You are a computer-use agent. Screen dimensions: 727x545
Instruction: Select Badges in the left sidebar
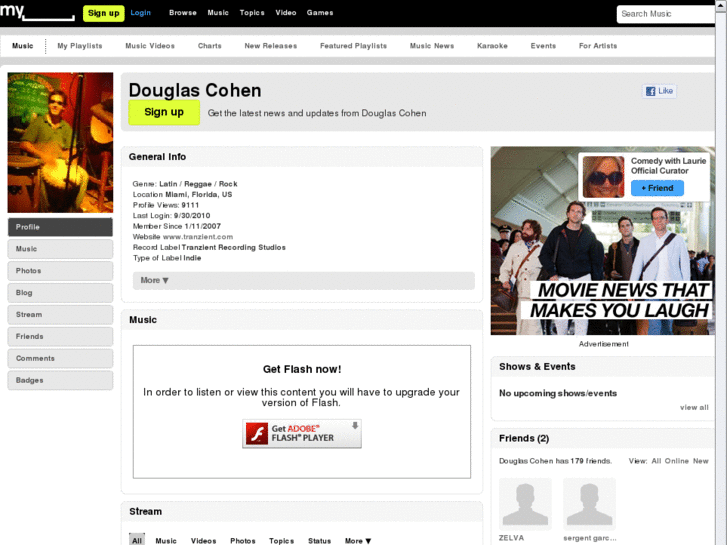click(60, 380)
